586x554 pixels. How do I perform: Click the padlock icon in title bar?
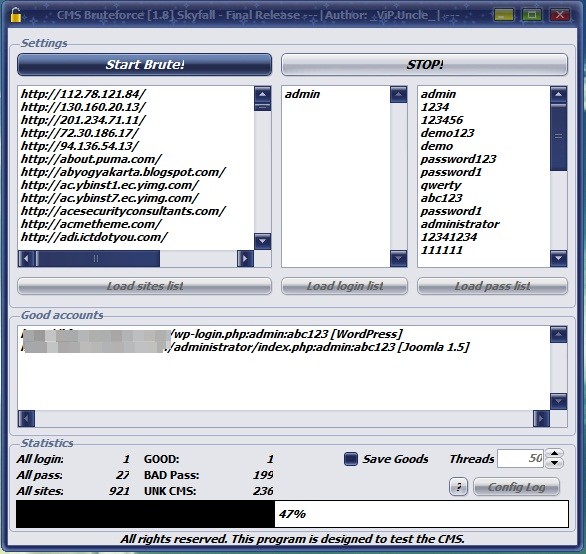(x=15, y=15)
